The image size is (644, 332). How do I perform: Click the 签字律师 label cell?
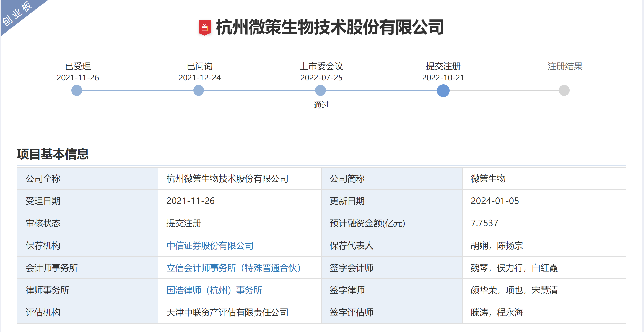click(392, 290)
